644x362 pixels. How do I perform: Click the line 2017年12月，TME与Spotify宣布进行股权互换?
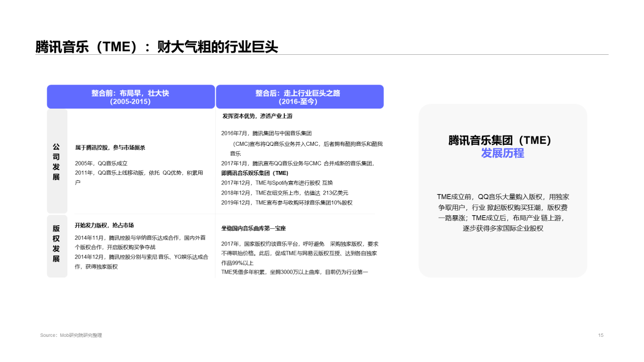pos(277,183)
